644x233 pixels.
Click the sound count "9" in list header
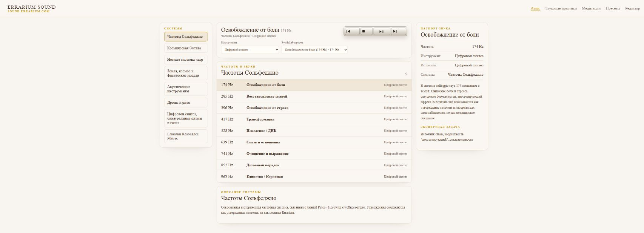coord(406,74)
